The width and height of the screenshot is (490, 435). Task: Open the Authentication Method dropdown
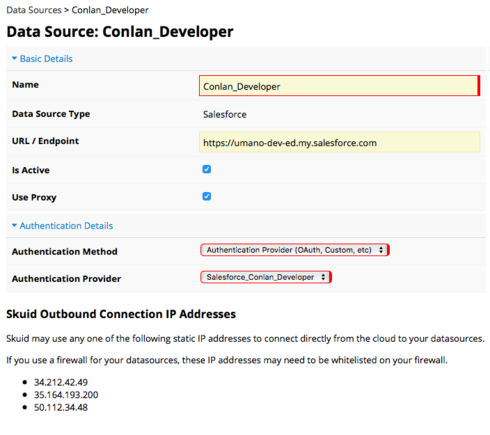pos(294,250)
